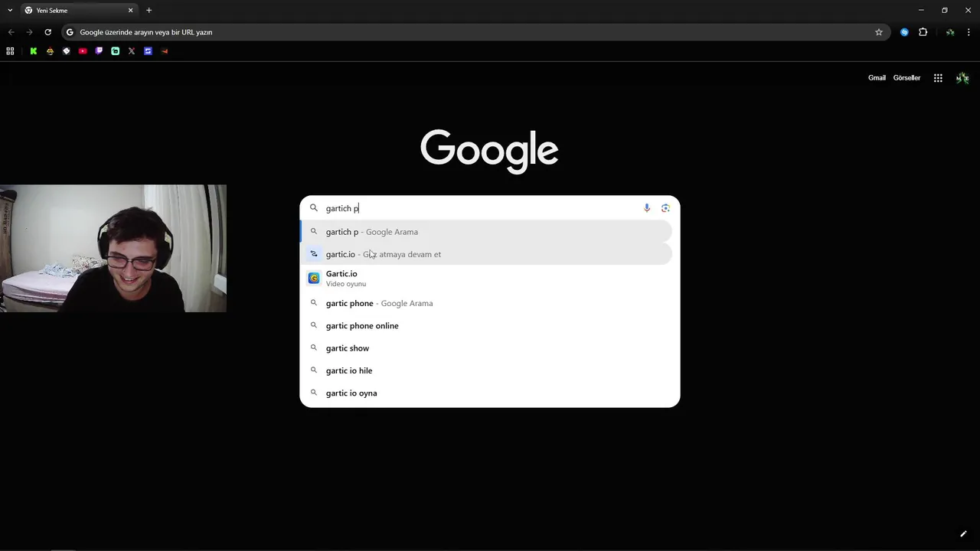
Task: Select 'gartic io oyna' suggestion
Action: pyautogui.click(x=486, y=393)
